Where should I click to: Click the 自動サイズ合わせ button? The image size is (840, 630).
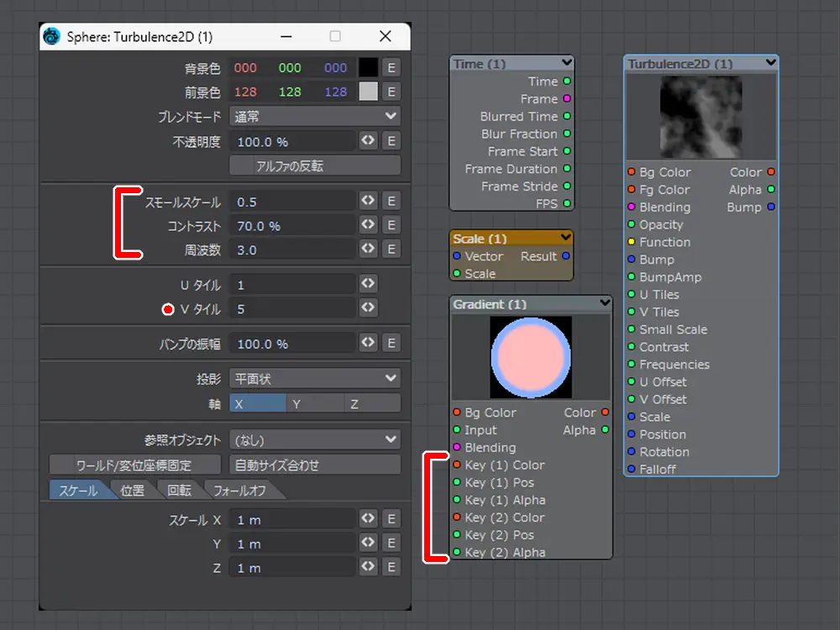tap(315, 465)
